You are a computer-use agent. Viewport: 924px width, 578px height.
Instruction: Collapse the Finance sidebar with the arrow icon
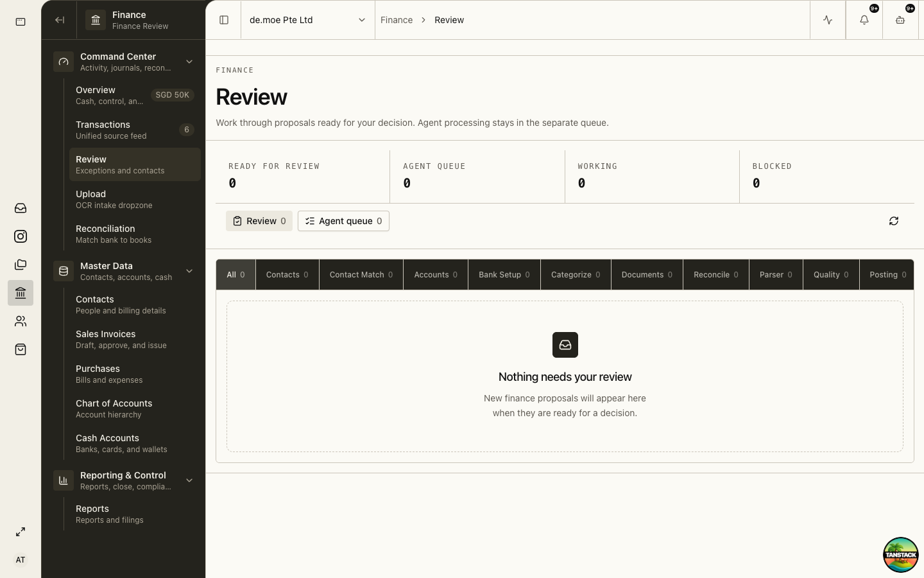pos(60,20)
